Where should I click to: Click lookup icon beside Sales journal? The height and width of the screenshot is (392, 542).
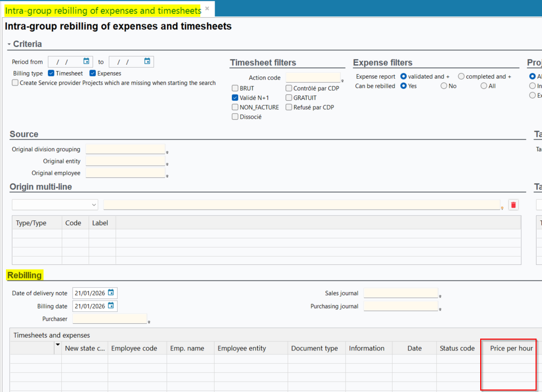click(x=440, y=296)
